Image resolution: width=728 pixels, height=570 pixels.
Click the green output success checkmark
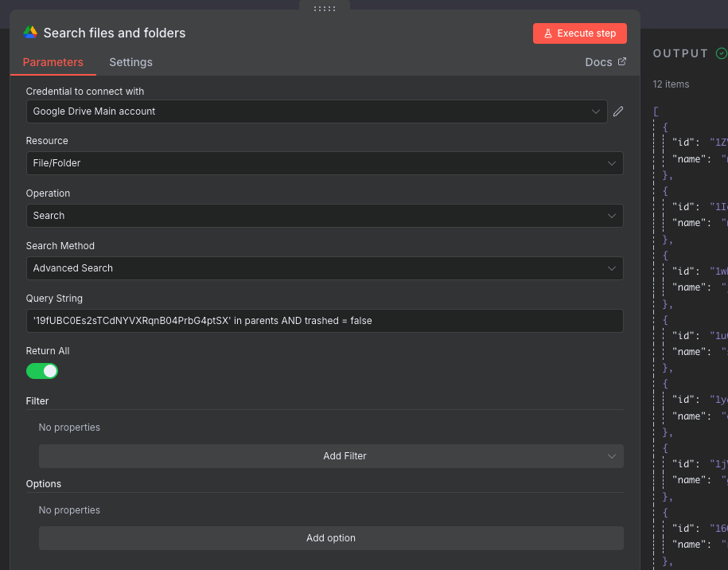(721, 53)
